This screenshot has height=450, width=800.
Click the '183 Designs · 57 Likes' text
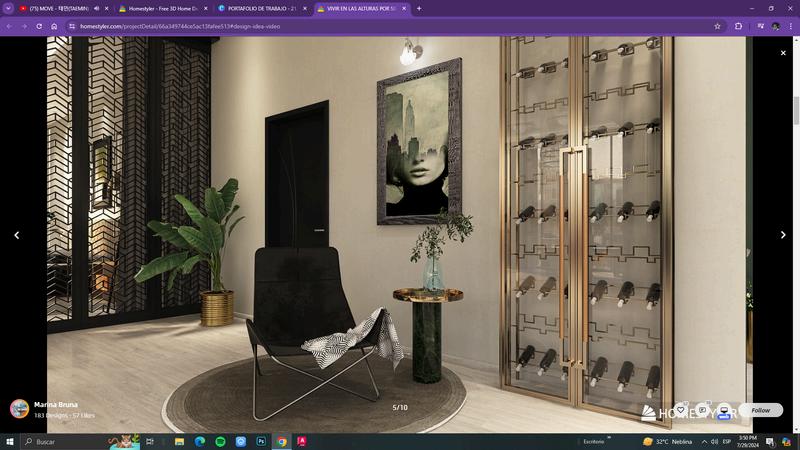coord(64,415)
